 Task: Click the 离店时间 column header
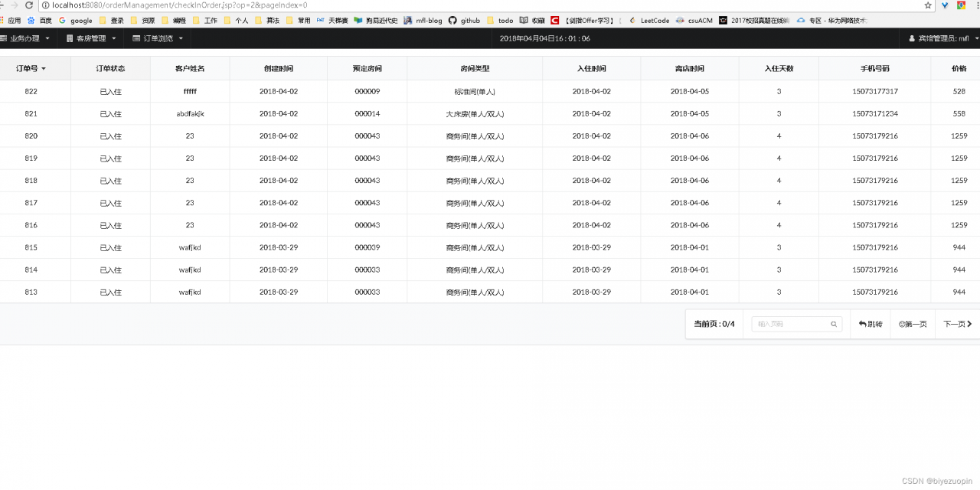[x=690, y=68]
